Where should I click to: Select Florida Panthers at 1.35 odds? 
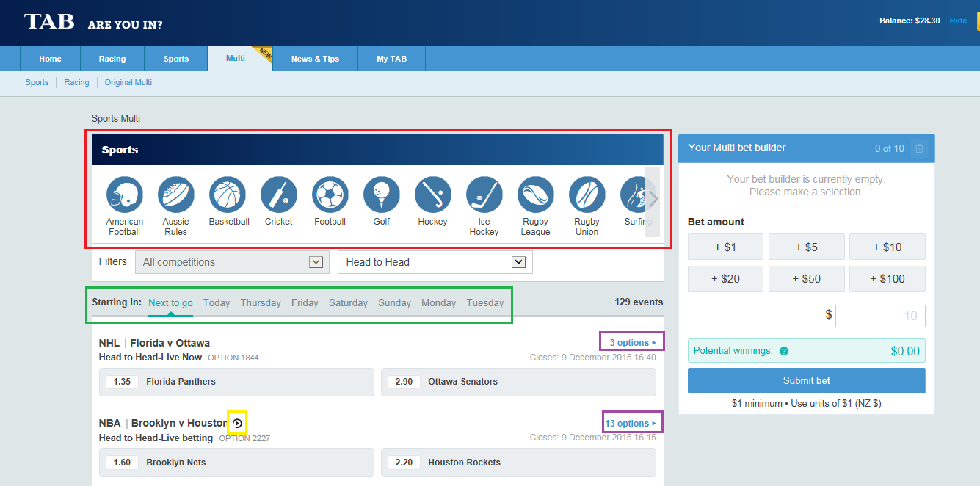point(236,382)
